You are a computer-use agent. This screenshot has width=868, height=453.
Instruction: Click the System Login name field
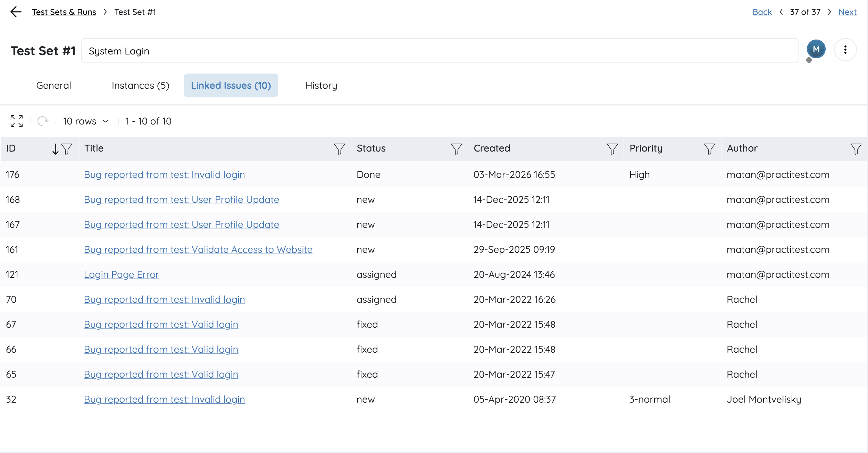(440, 51)
